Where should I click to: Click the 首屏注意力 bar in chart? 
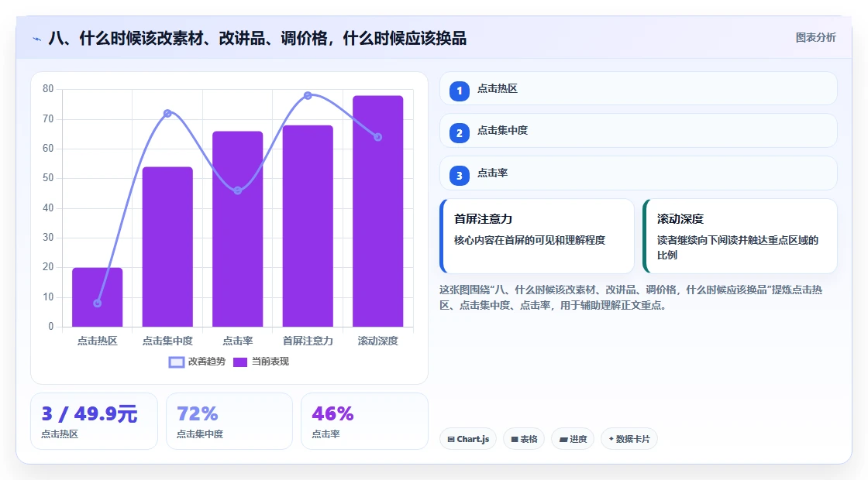[308, 226]
